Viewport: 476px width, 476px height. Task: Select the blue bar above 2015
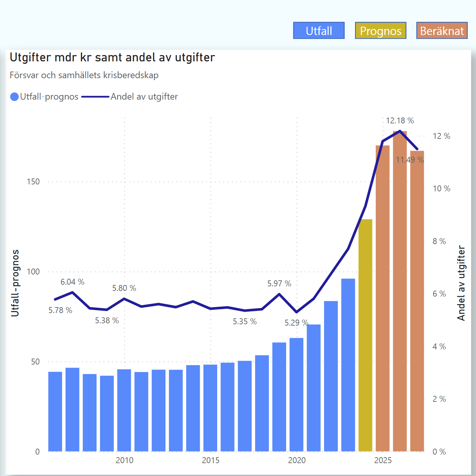210,408
